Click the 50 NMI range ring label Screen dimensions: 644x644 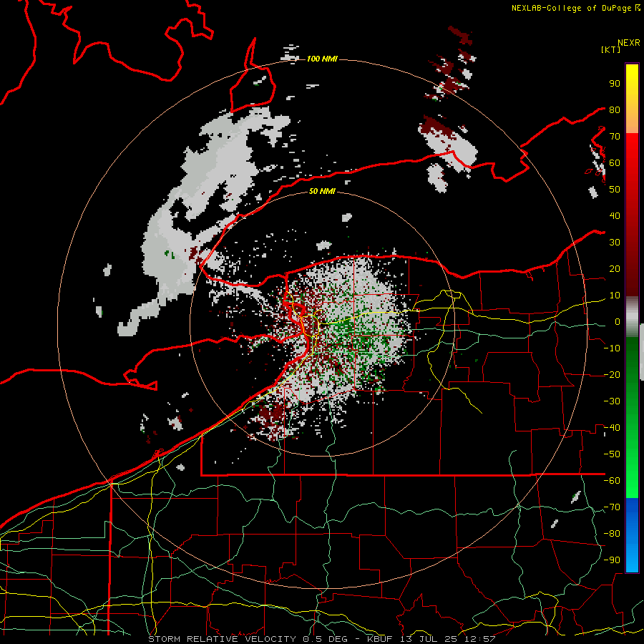click(x=322, y=191)
